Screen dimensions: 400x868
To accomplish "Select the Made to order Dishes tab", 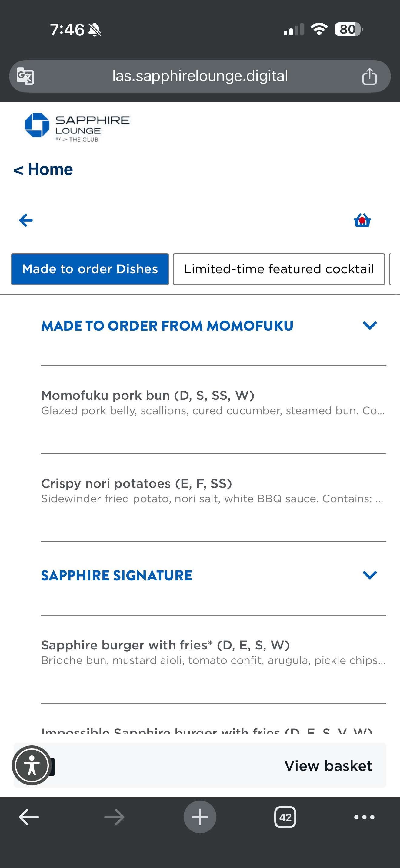I will 90,269.
